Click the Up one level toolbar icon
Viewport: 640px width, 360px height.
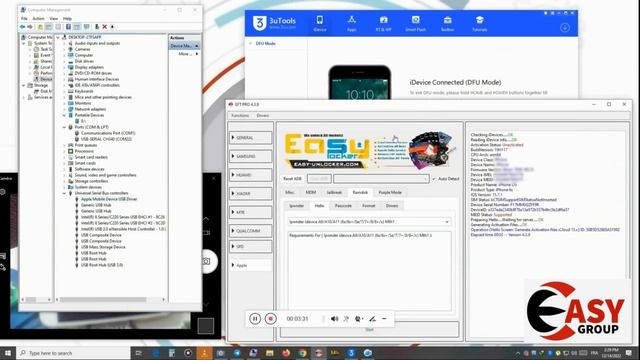pos(40,27)
